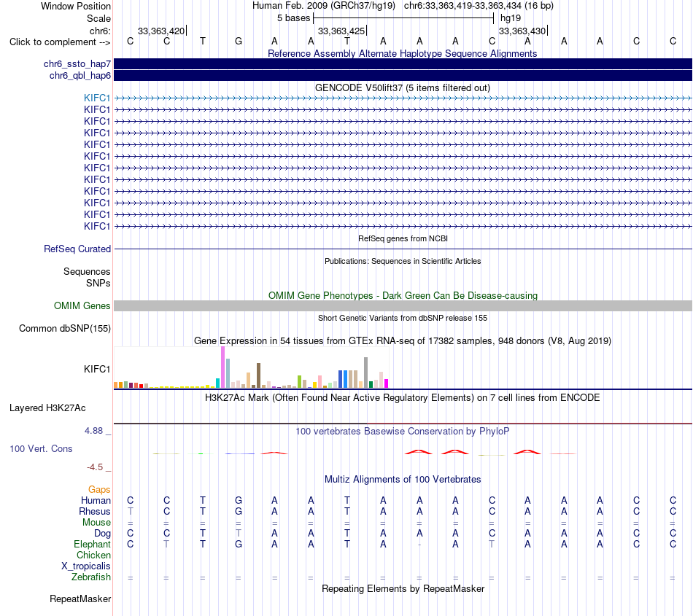
Task: Click the G base in the Human row
Action: (239, 500)
